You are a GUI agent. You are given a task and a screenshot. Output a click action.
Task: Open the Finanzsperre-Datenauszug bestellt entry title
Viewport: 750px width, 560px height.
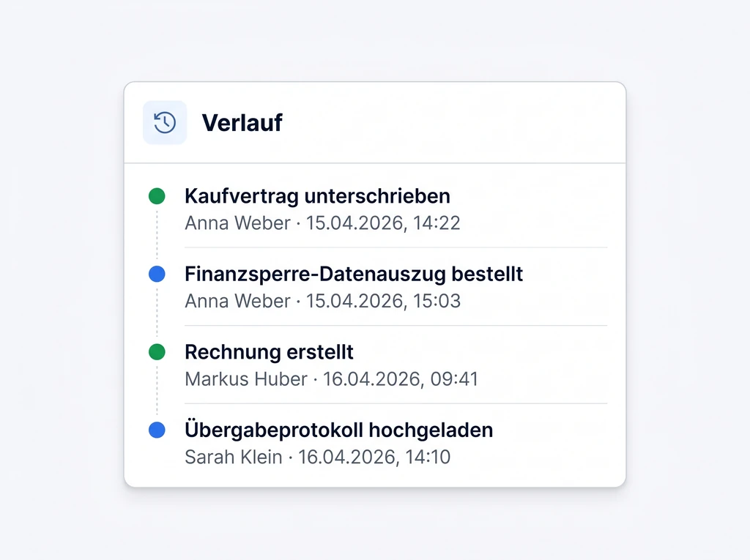354,275
